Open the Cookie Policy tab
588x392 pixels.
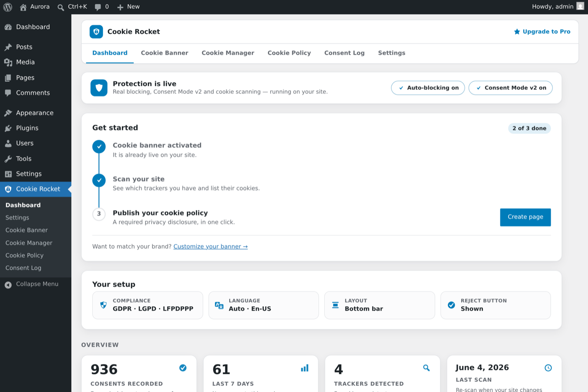pos(289,53)
